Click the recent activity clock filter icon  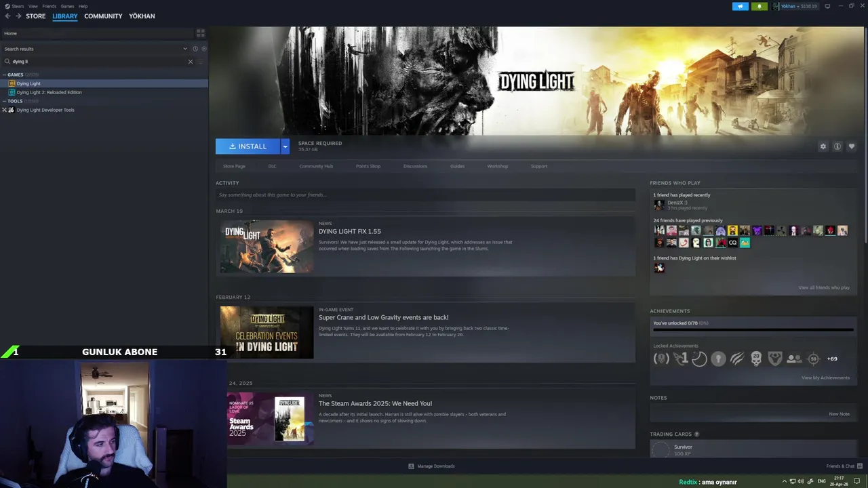(195, 49)
